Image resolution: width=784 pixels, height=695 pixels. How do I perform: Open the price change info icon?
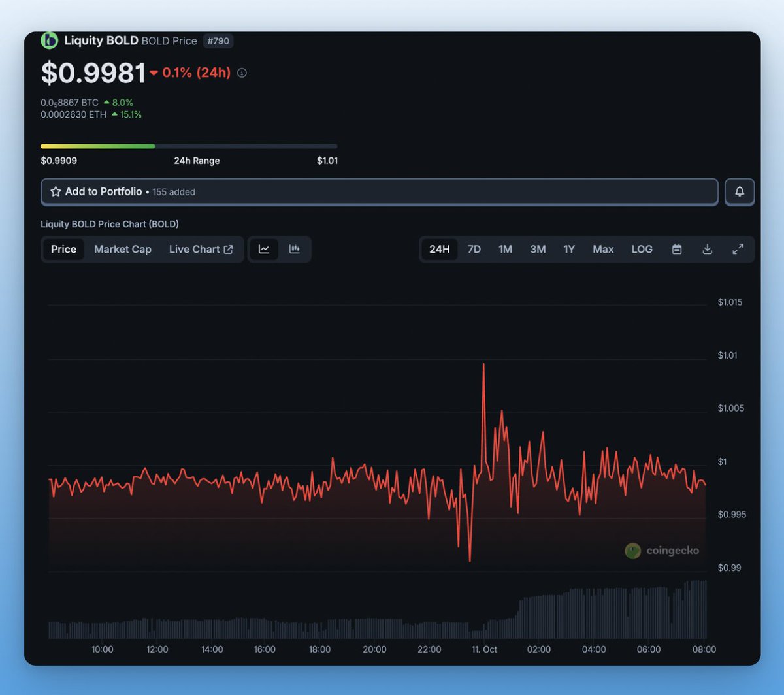tap(242, 73)
